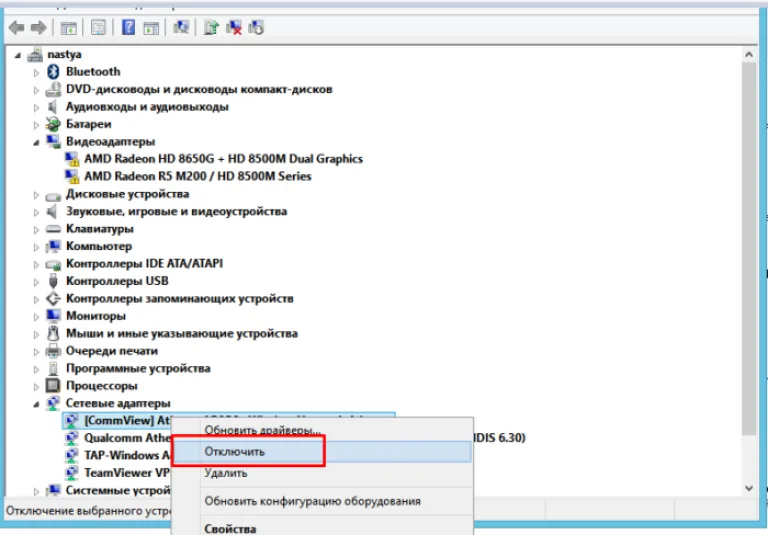Click the display adapter icon beside Видеоадаптеры
The width and height of the screenshot is (768, 535).
(53, 142)
